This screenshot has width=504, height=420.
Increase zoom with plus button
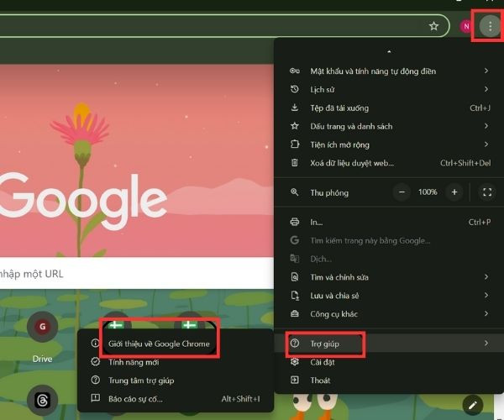click(x=454, y=192)
